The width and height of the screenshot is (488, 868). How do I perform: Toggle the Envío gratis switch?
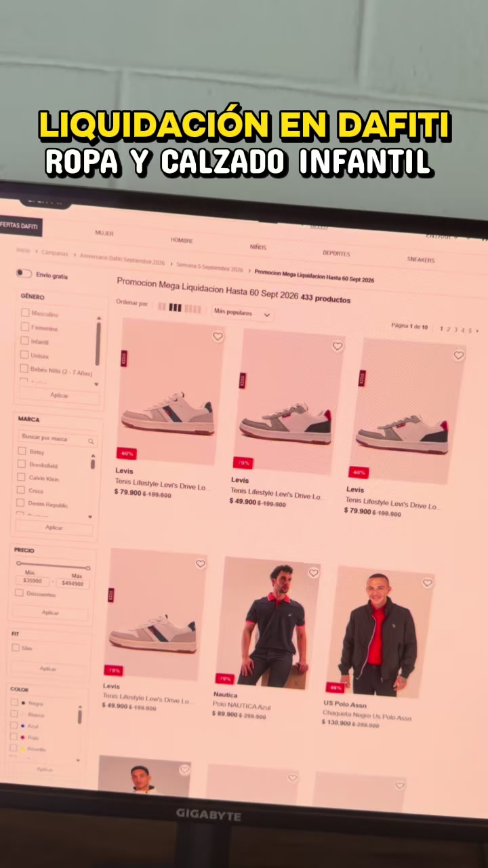[x=24, y=273]
